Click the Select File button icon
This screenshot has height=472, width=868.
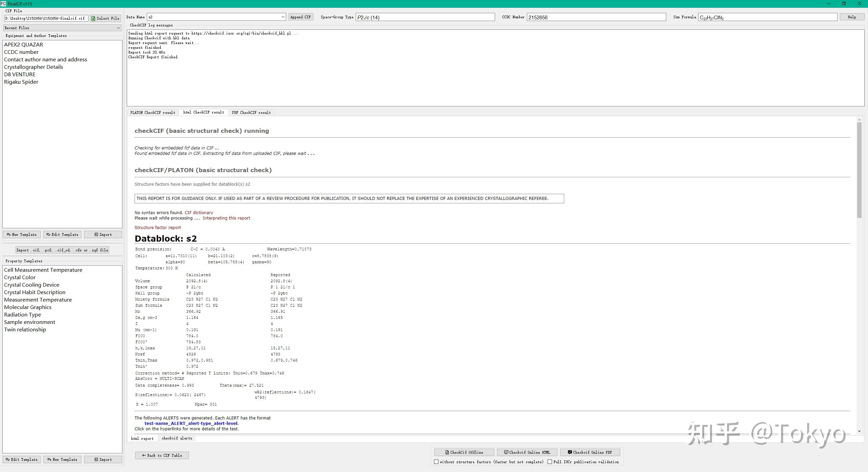(x=94, y=18)
